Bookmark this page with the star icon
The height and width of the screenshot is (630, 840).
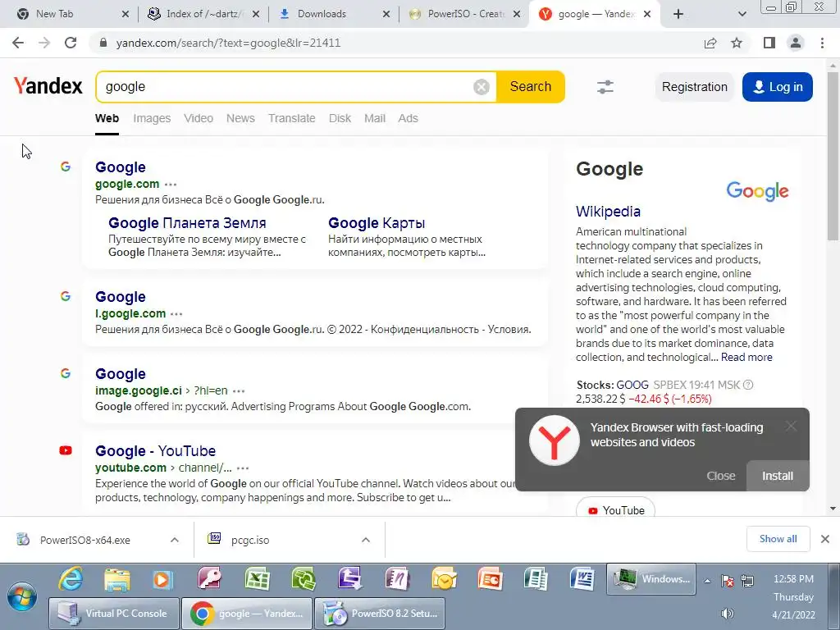click(737, 43)
